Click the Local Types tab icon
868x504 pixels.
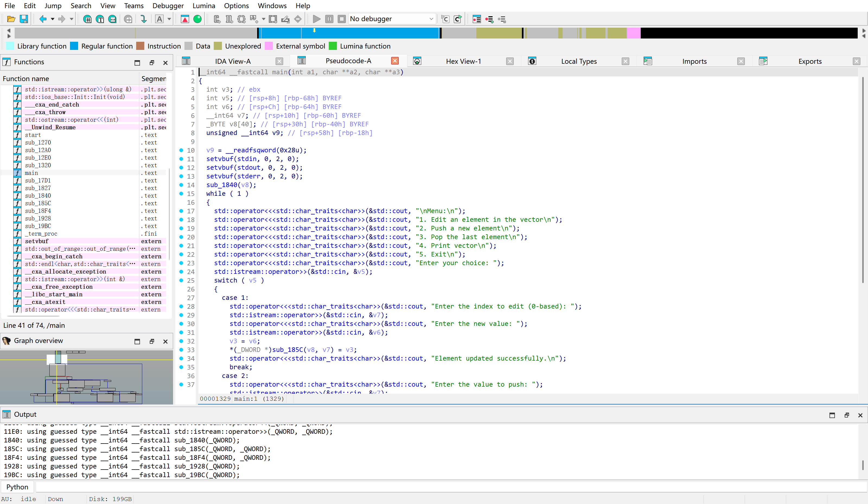[x=532, y=61]
